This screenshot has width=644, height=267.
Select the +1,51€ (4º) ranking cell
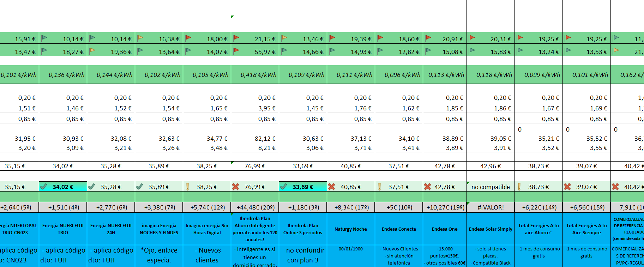[x=63, y=207]
